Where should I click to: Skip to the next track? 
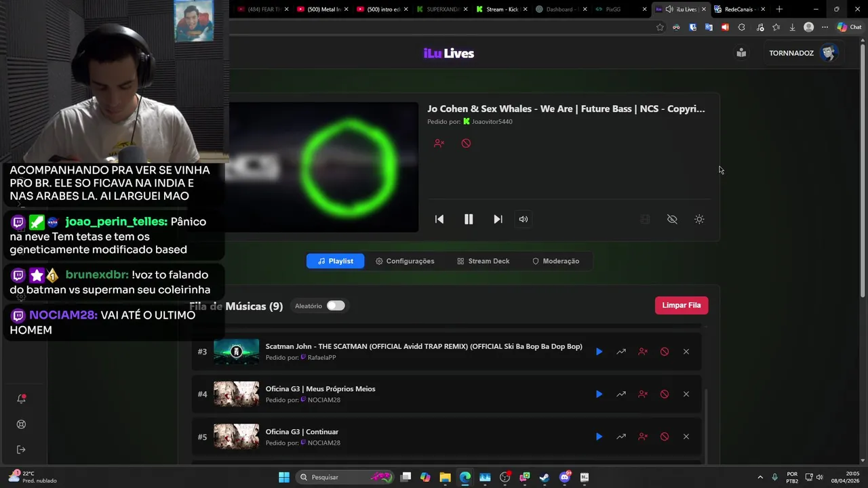pos(498,219)
